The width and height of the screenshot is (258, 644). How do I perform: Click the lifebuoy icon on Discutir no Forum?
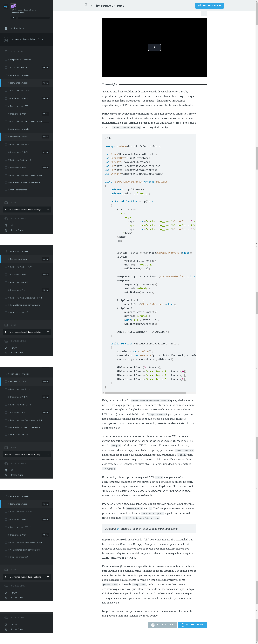153,625
